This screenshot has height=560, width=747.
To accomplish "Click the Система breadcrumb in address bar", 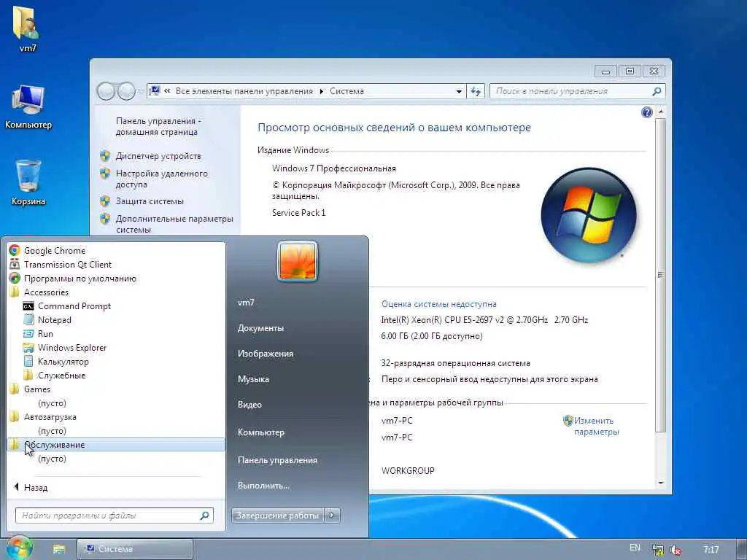I will 347,91.
